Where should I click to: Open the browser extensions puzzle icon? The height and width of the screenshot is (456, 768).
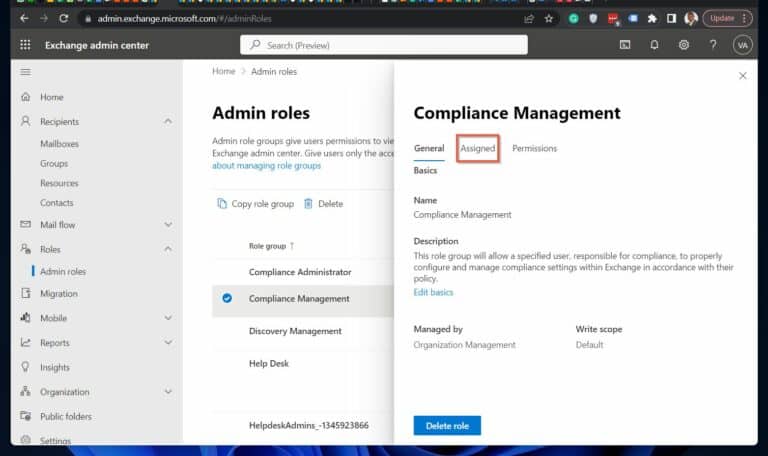pos(652,19)
